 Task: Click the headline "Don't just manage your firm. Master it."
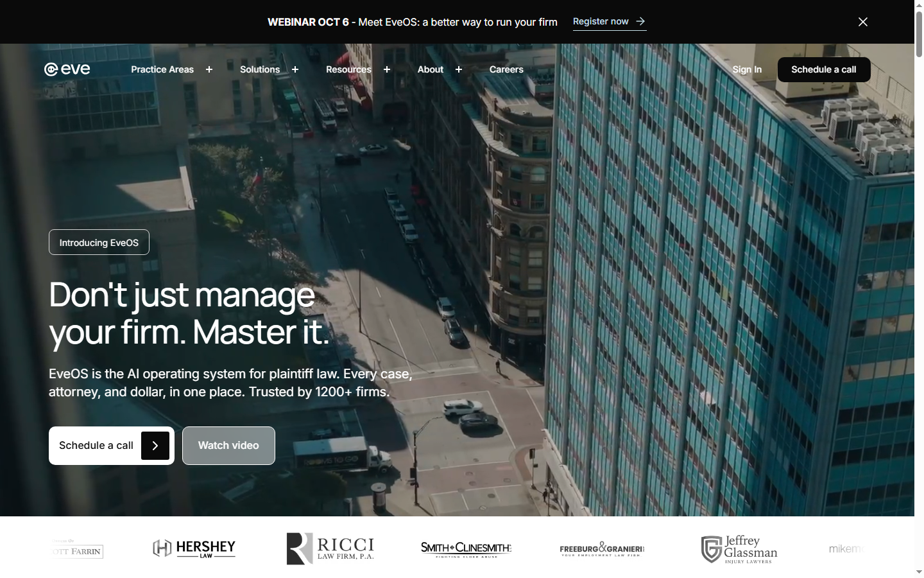tap(189, 313)
